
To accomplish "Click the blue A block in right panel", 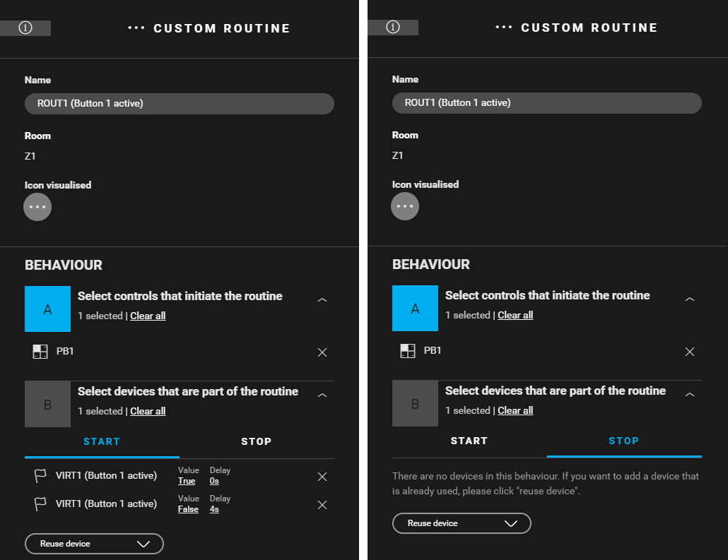I will [x=415, y=308].
